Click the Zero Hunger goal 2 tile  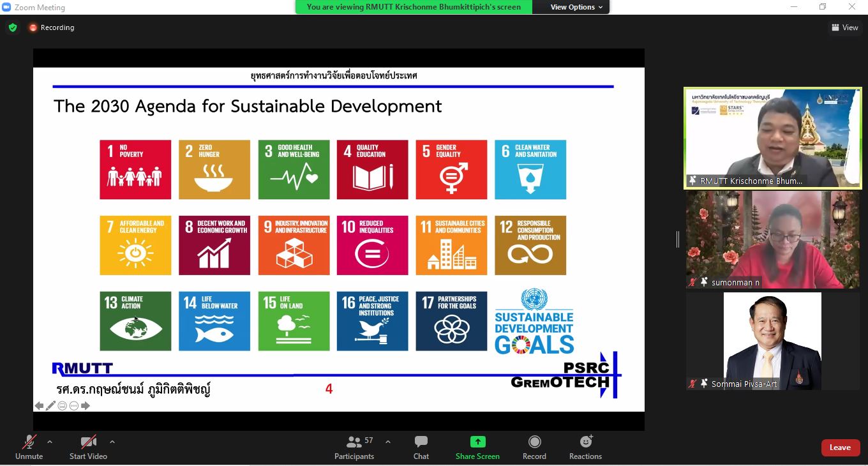[214, 170]
